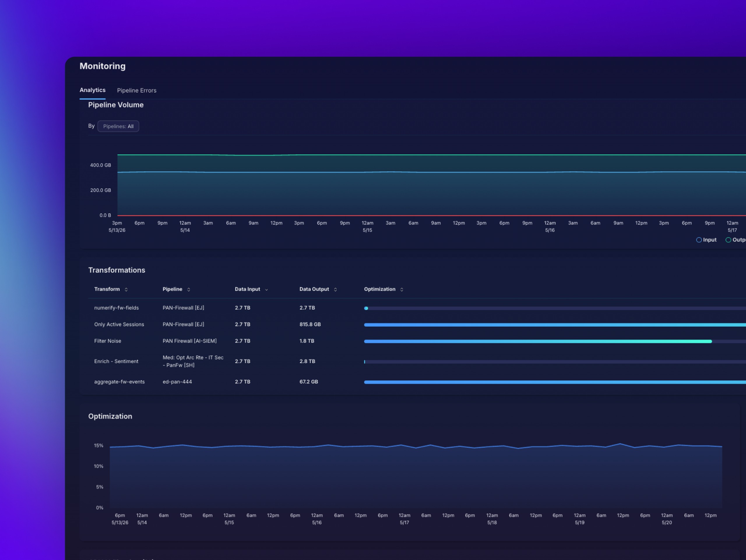Click the 2.8 TB data output value

pos(307,361)
